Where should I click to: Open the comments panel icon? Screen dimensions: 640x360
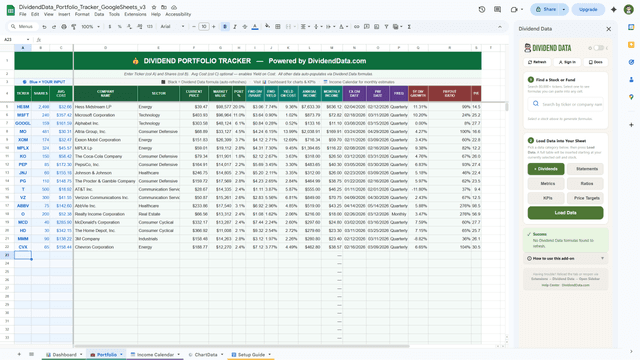click(497, 9)
